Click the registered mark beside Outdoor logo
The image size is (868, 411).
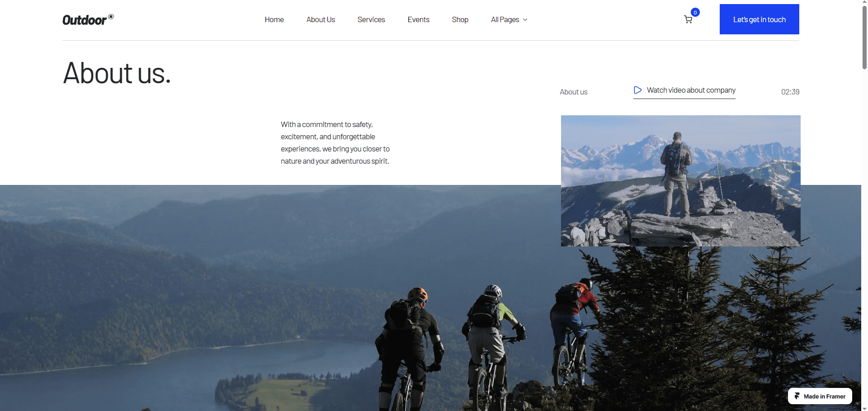pos(111,17)
